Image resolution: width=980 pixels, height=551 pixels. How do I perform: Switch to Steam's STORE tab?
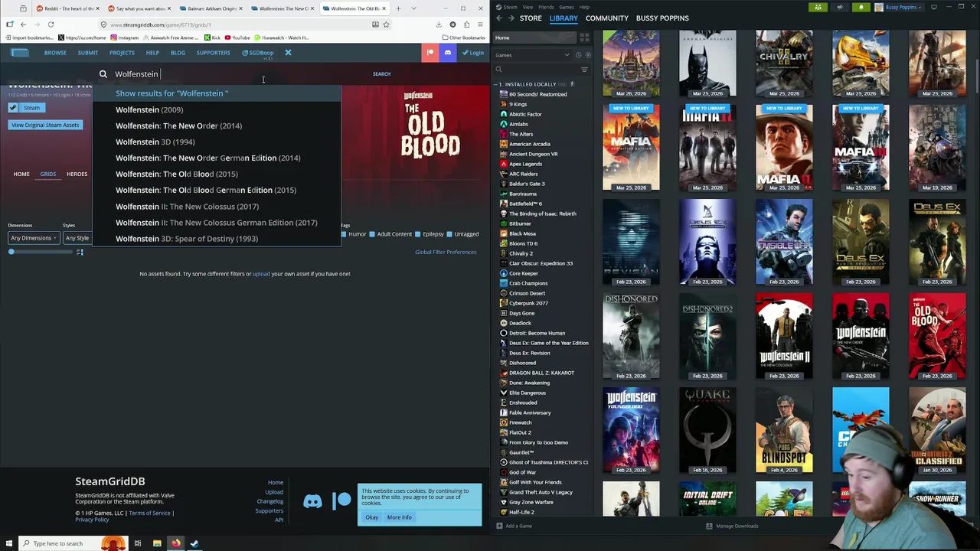(x=531, y=18)
